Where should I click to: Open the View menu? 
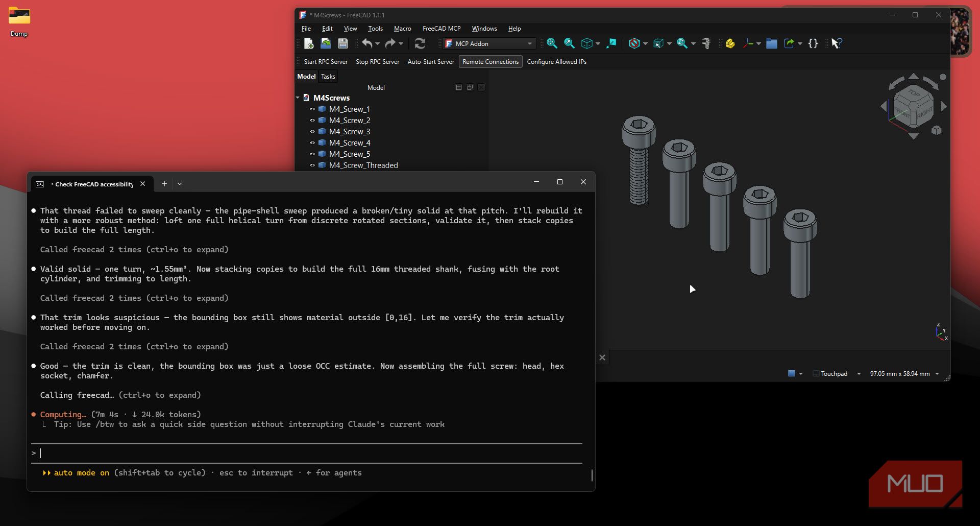point(350,29)
